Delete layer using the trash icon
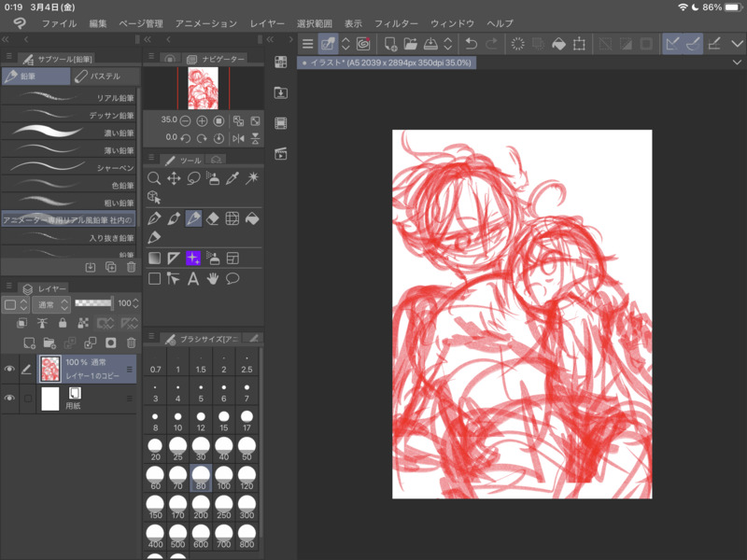The height and width of the screenshot is (560, 747). pyautogui.click(x=131, y=343)
